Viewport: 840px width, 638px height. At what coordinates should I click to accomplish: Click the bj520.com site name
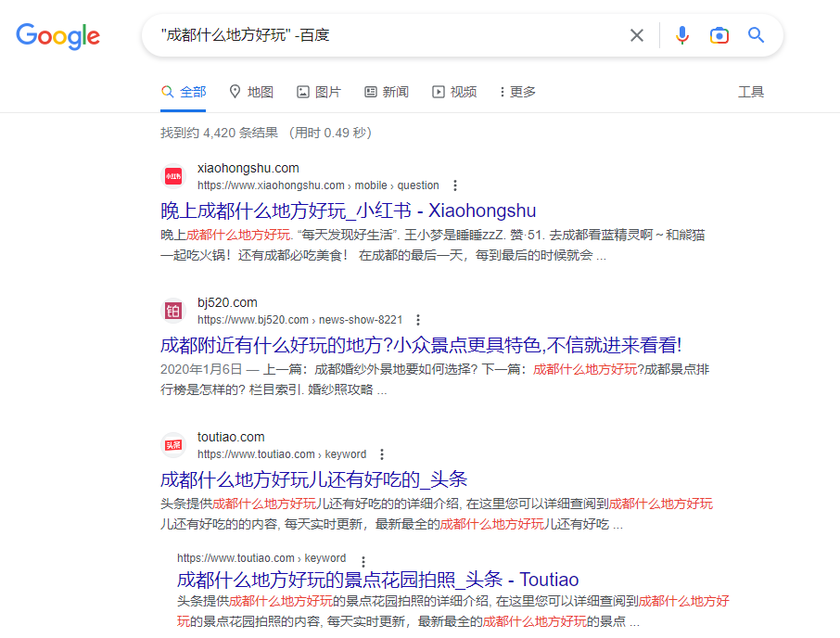coord(227,302)
